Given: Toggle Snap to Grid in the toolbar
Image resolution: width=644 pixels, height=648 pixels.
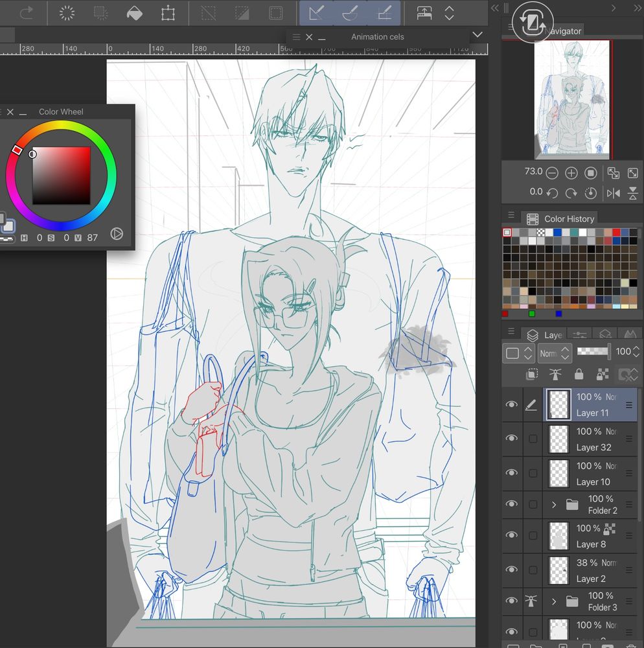Looking at the screenshot, I should [385, 13].
